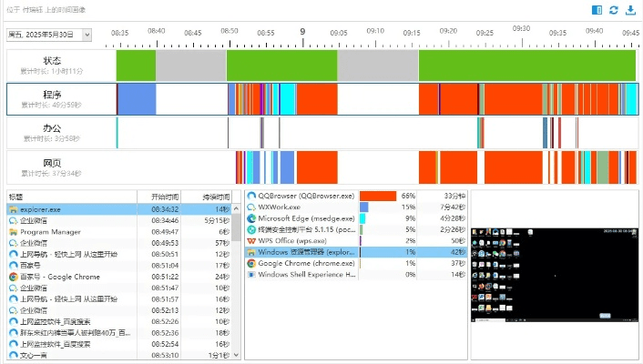Viewport: 643px width, 364px height.
Task: Toggle the panel layout icon
Action: 597,10
